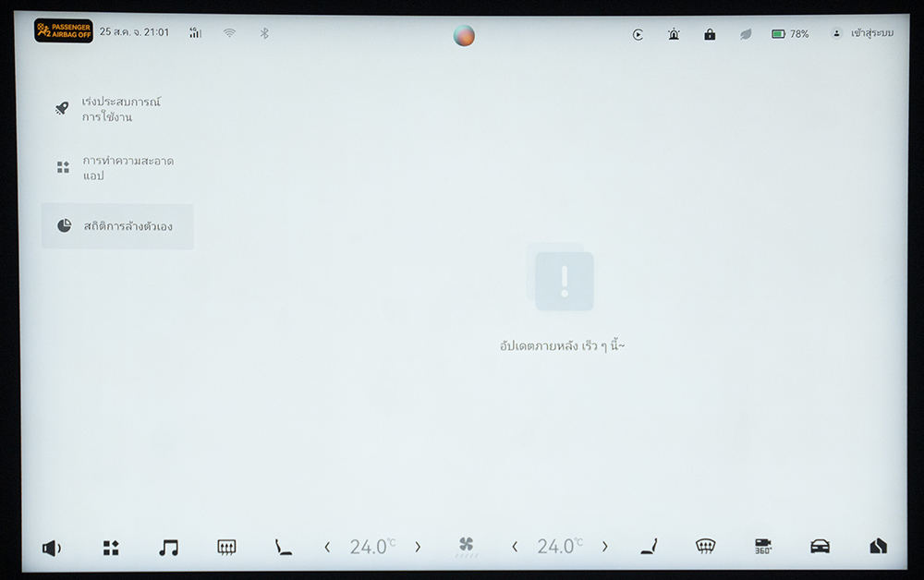924x580 pixels.
Task: Raise the driver side temperature
Action: [x=418, y=548]
